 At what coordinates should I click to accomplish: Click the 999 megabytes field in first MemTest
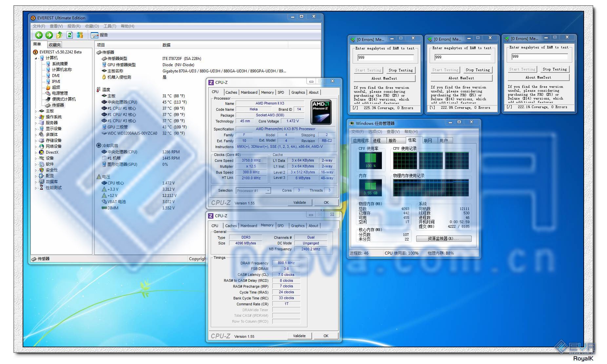(x=385, y=58)
